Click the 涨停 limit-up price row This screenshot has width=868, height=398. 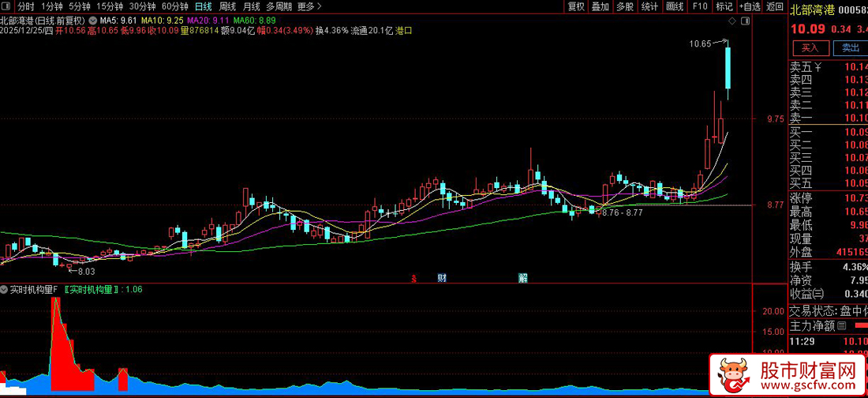[x=828, y=198]
